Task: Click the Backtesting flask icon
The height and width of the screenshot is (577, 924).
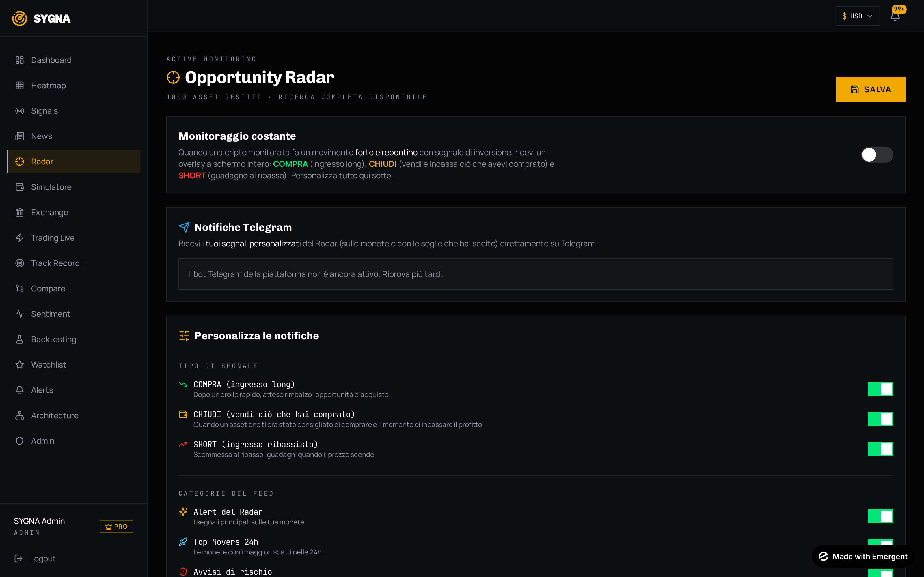Action: point(19,339)
